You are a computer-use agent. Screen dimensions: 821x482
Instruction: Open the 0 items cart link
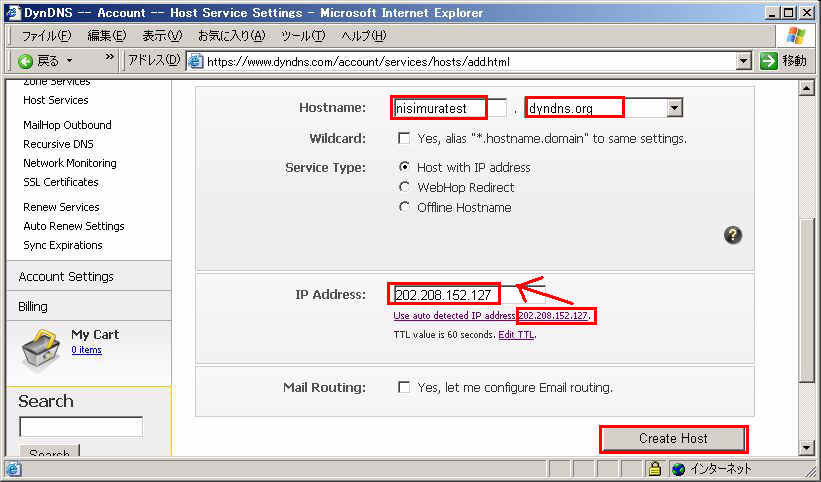click(86, 350)
